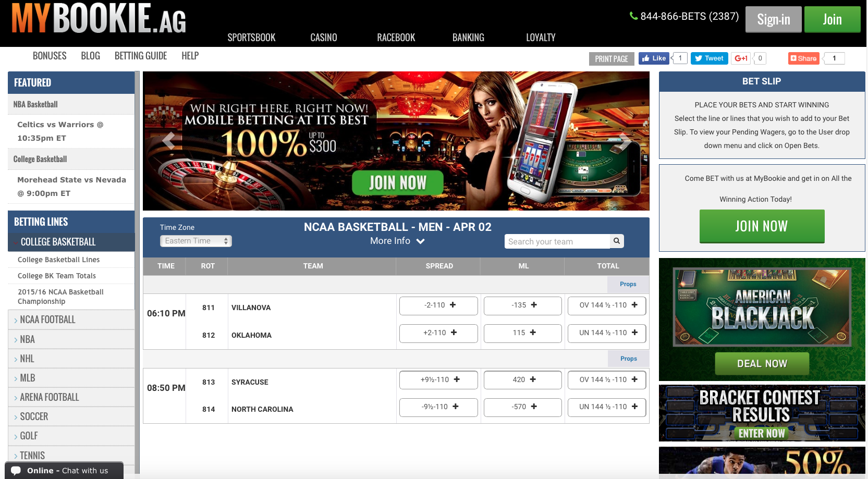This screenshot has width=868, height=479.
Task: Click the orange Share button
Action: (x=803, y=58)
